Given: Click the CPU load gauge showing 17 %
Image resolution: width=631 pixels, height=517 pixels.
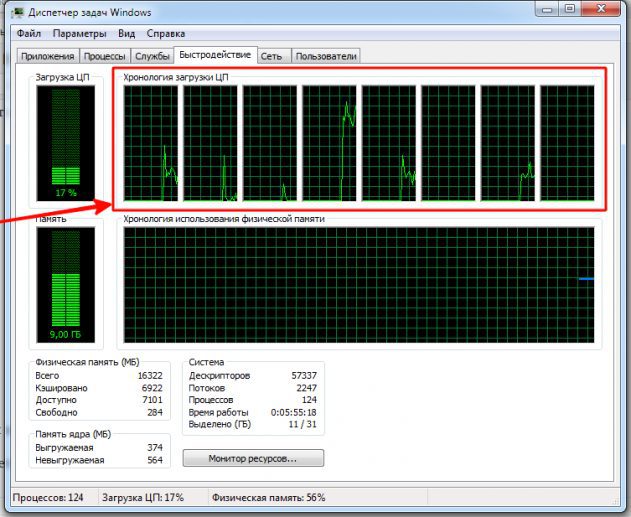Looking at the screenshot, I should coord(66,143).
